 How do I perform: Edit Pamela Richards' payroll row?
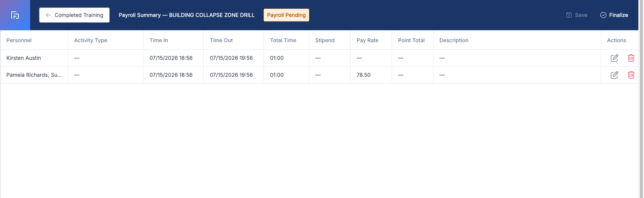[614, 75]
